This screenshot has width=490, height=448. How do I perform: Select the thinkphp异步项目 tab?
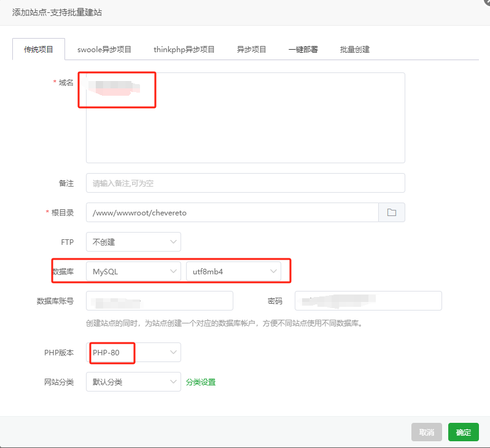[x=184, y=49]
